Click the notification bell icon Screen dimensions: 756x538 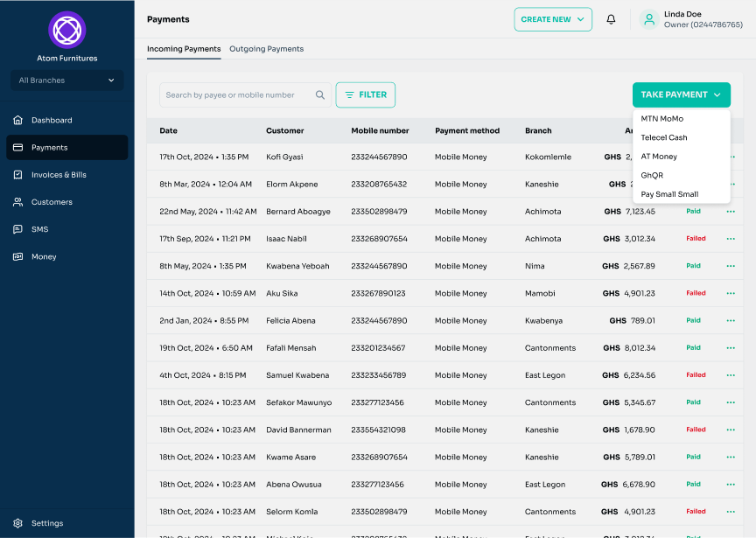pos(611,19)
